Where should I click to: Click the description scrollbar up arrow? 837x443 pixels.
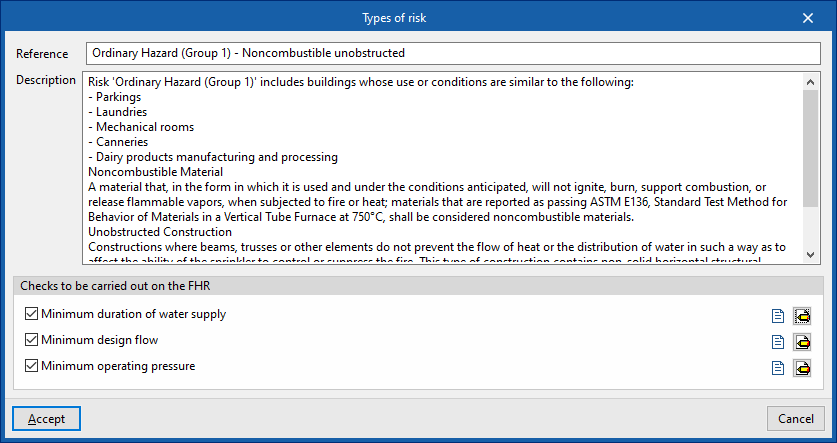[810, 82]
